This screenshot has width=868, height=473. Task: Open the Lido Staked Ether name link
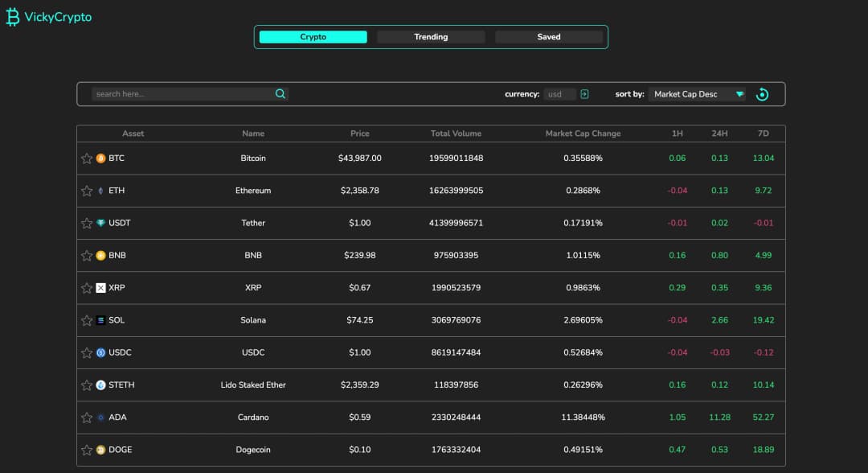pos(253,385)
